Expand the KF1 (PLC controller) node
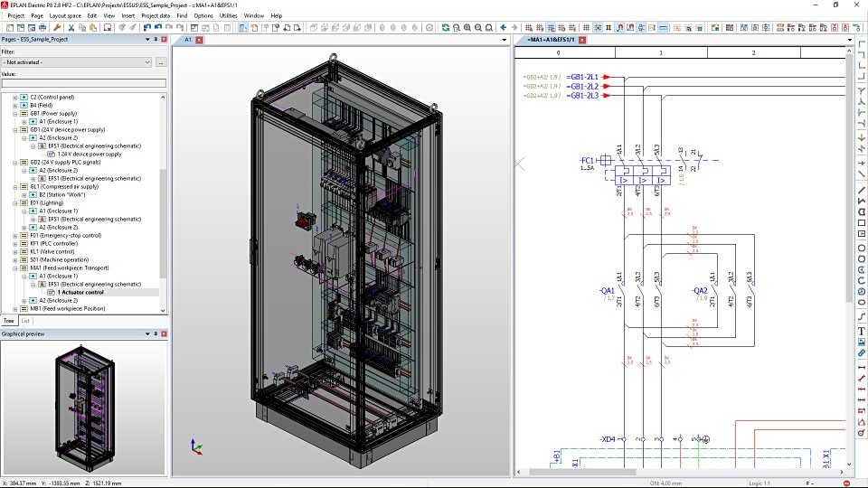 click(15, 244)
